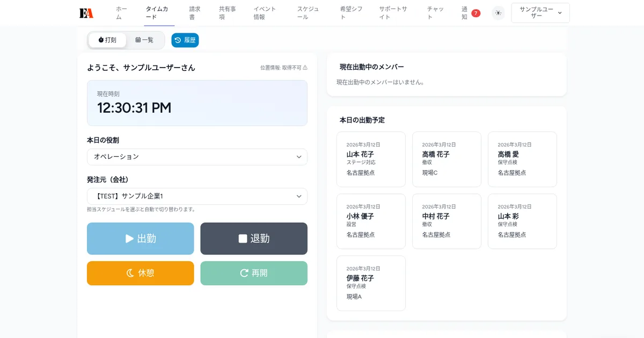Open the 発注元（会社）company dropdown
644x338 pixels.
pos(197,196)
